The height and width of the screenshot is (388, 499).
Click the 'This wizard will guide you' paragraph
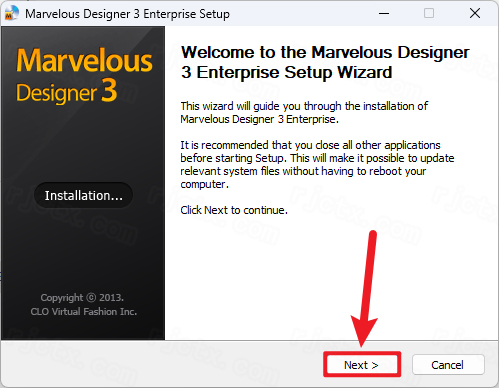click(304, 113)
